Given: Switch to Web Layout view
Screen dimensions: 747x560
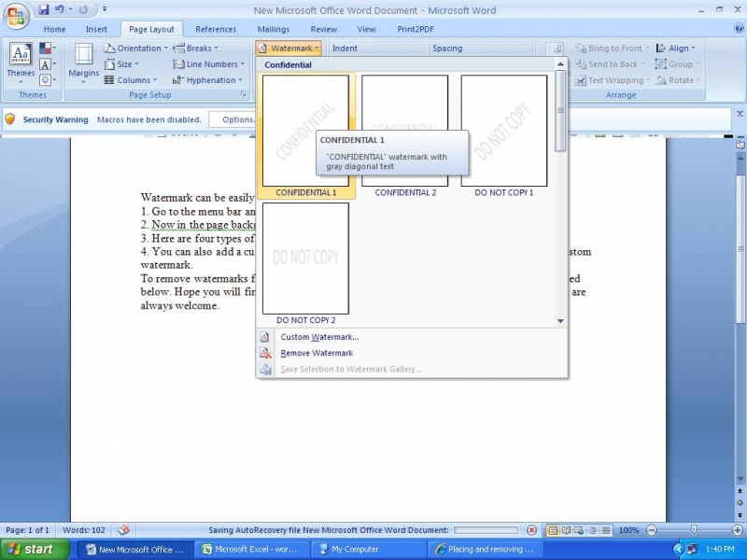Looking at the screenshot, I should 579,530.
